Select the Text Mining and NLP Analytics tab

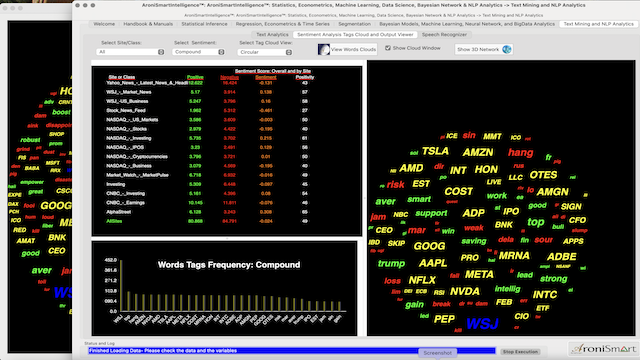pos(598,24)
